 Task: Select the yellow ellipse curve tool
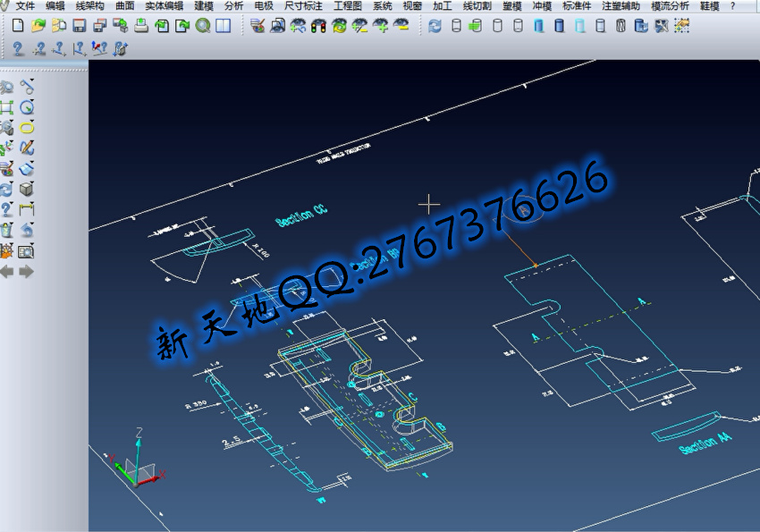pyautogui.click(x=27, y=127)
